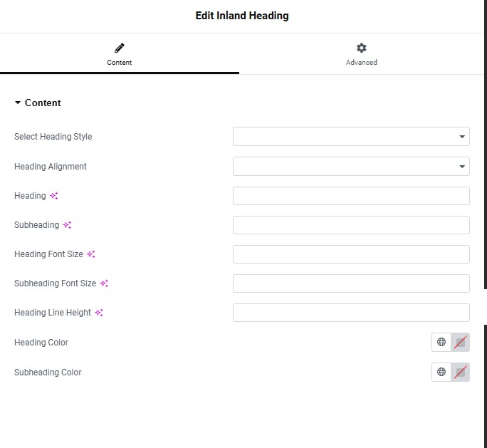The height and width of the screenshot is (448, 487).
Task: Open global colors globe for Subheading Color
Action: [x=441, y=372]
